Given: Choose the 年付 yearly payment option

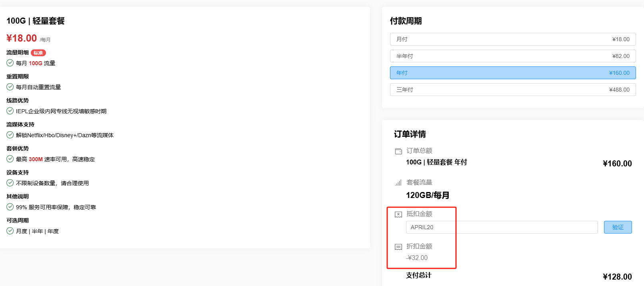Looking at the screenshot, I should (512, 73).
